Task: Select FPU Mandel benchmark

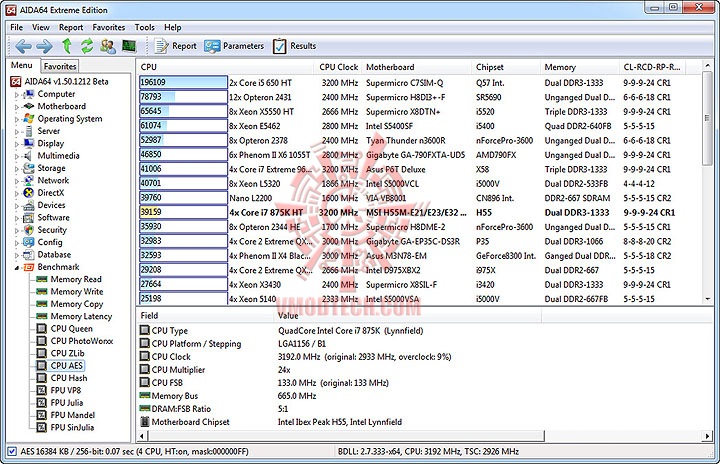Action: [x=73, y=415]
